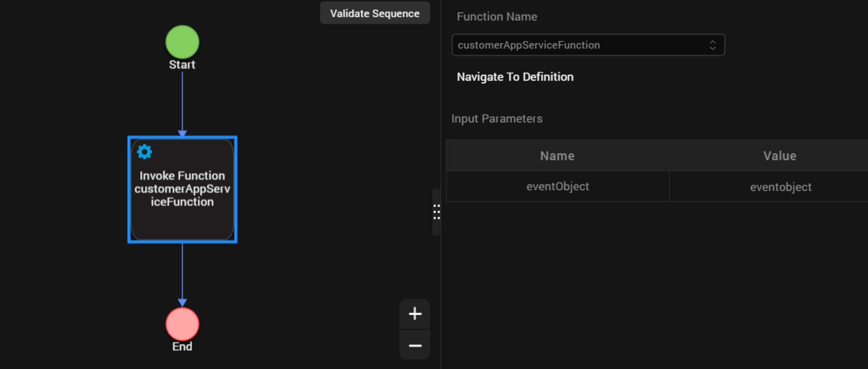Select the Invoke Function customerAppServiceFunction node text
868x369 pixels.
point(182,189)
